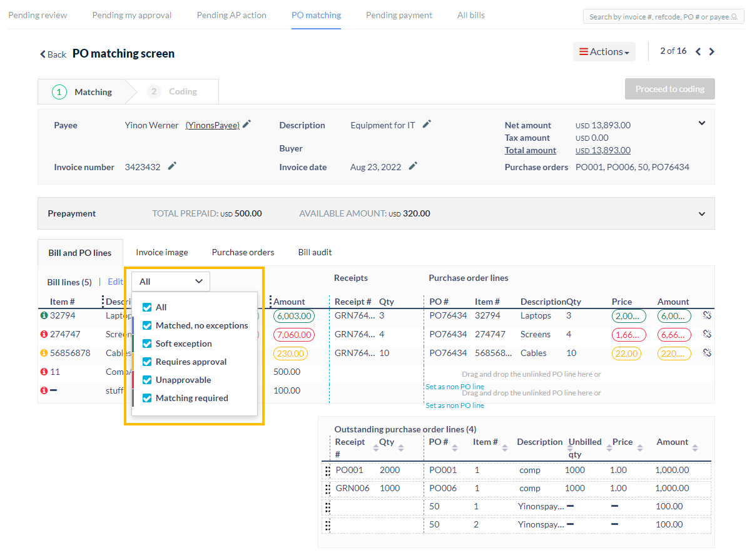Click Proceed to coding button
Screen dimensions: 752x560
pyautogui.click(x=670, y=89)
